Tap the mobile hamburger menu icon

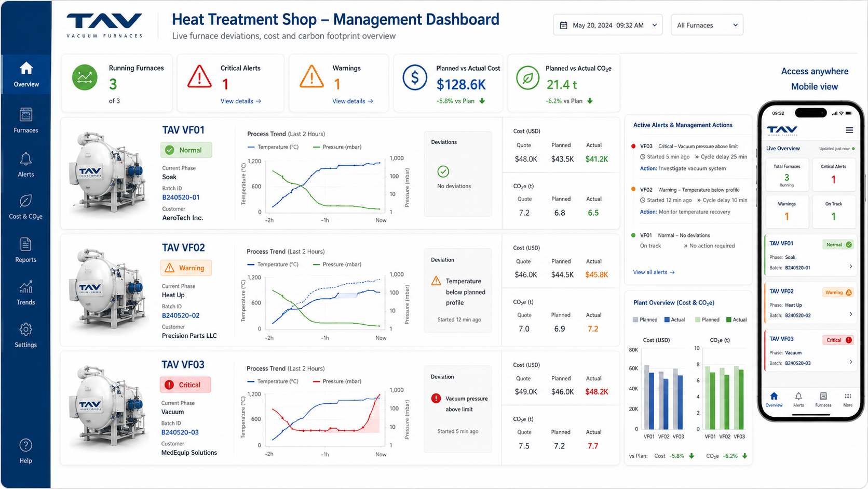[849, 130]
